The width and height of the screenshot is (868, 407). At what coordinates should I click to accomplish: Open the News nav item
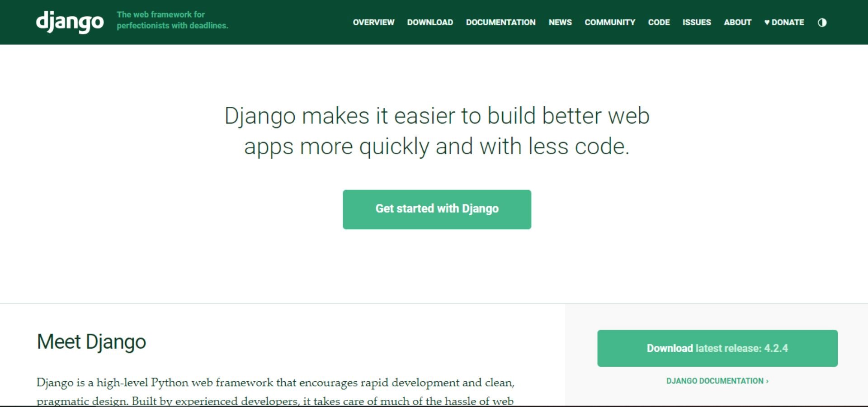(x=560, y=23)
